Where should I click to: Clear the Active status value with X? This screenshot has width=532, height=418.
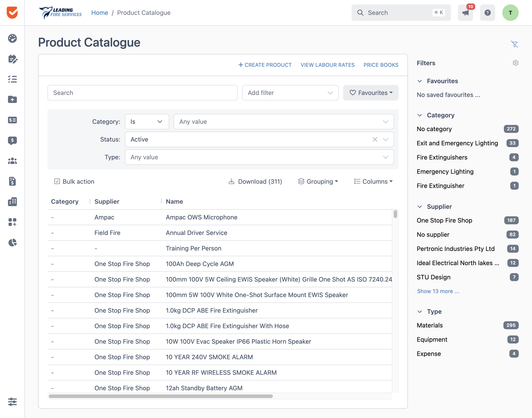tap(375, 140)
